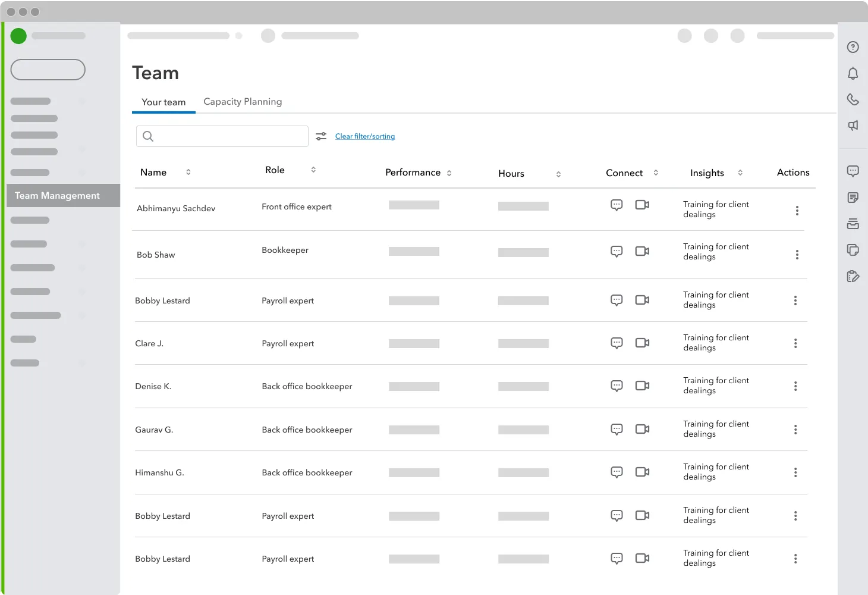Screen dimensions: 868x595
Task: Start video call with Himanshu G.
Action: (x=642, y=472)
